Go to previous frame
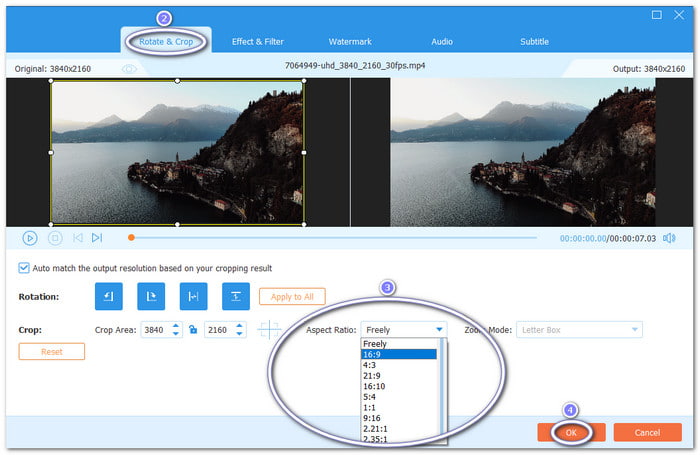The height and width of the screenshot is (455, 700). tap(78, 238)
